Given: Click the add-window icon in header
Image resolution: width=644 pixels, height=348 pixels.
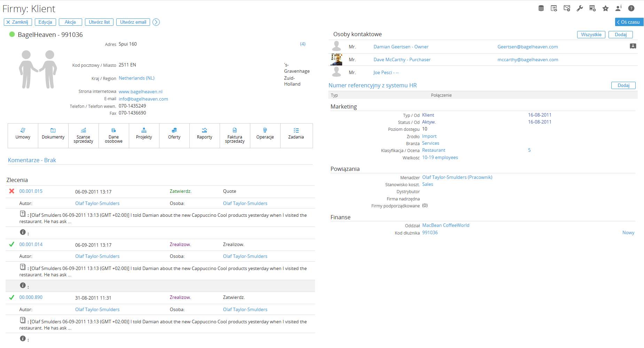Looking at the screenshot, I should (x=592, y=8).
